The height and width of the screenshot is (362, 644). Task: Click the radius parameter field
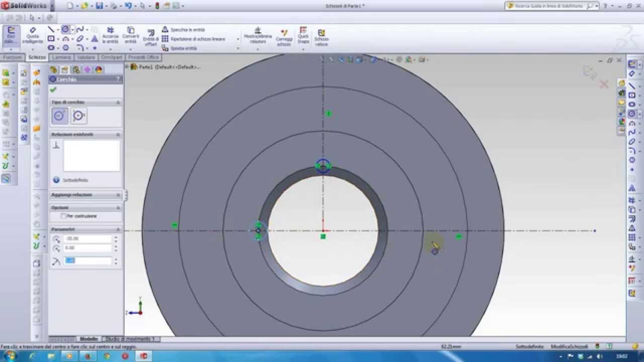click(x=88, y=261)
